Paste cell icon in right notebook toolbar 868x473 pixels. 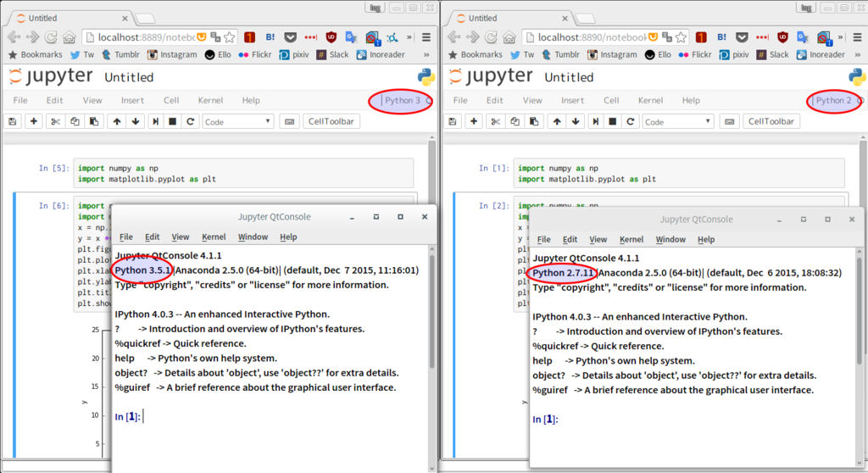[x=534, y=121]
